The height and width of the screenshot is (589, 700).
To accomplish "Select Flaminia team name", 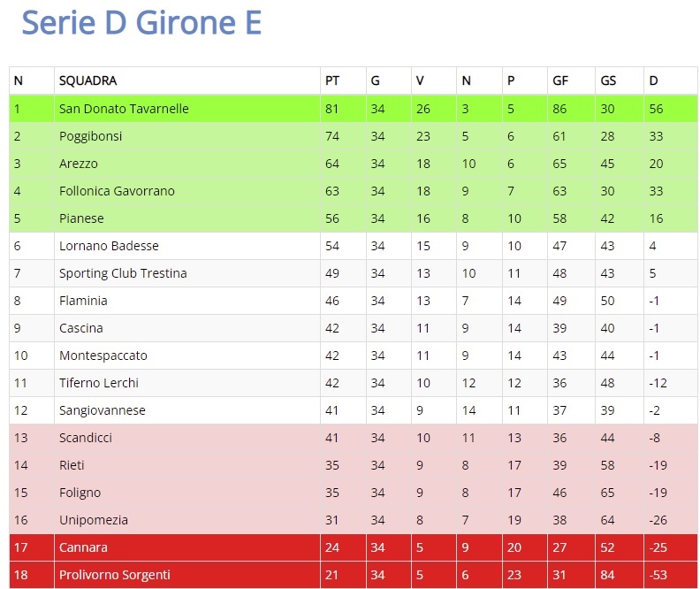I will point(83,301).
